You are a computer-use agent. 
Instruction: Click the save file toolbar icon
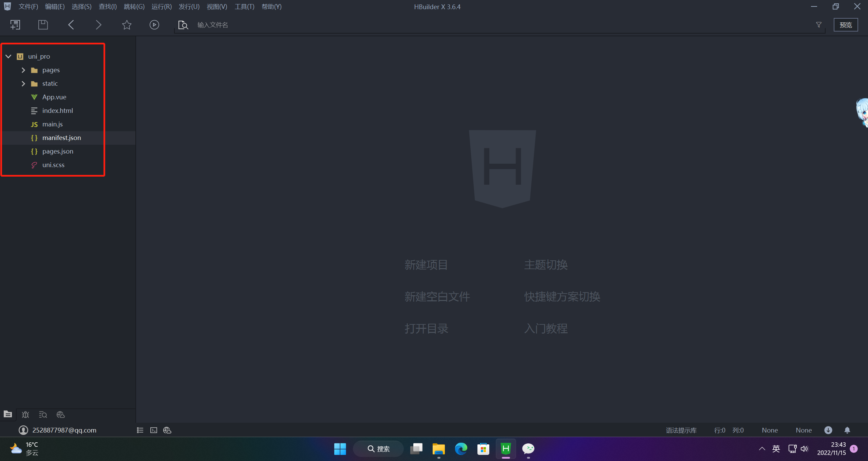43,25
